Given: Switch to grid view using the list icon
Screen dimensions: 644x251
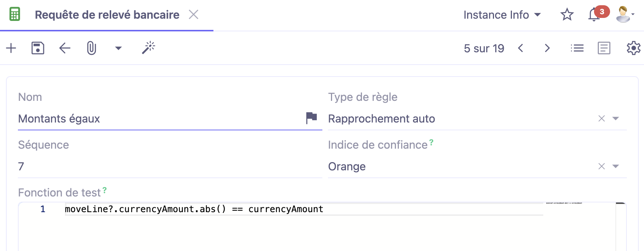Looking at the screenshot, I should [x=577, y=48].
